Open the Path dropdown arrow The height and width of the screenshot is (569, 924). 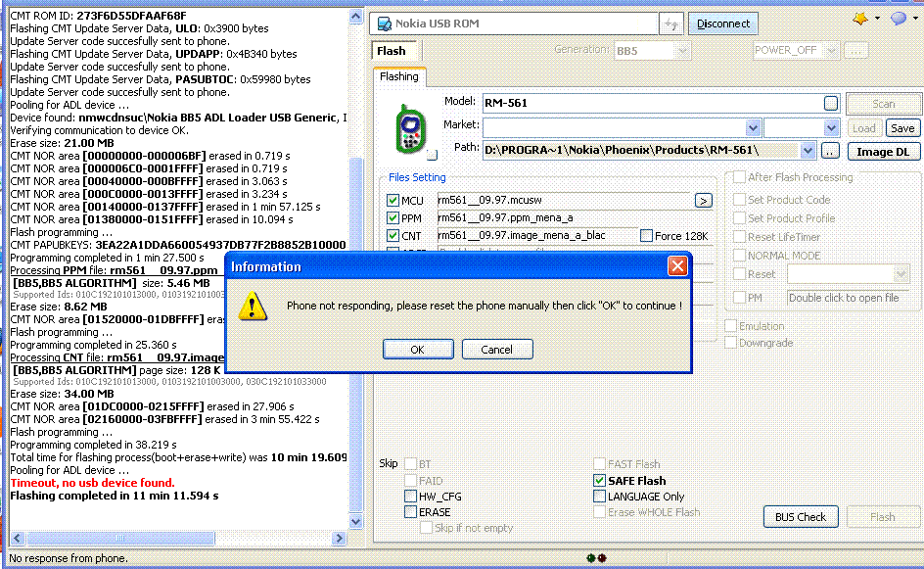[808, 151]
